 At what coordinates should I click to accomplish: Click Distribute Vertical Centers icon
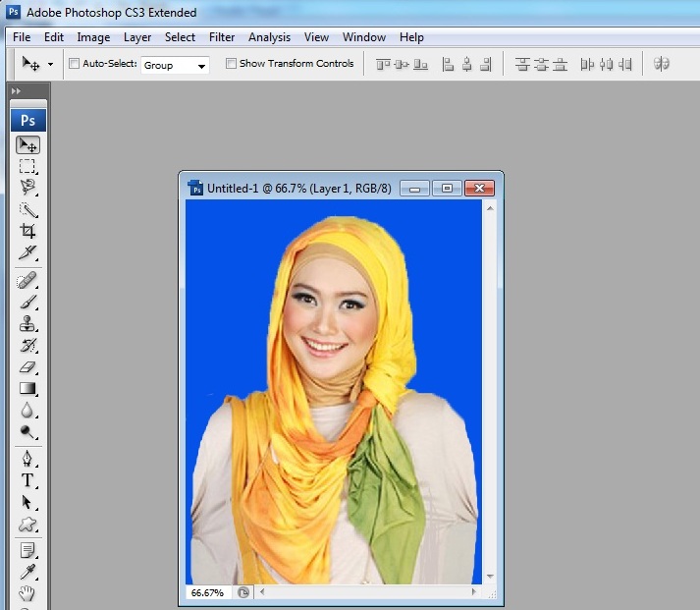541,65
